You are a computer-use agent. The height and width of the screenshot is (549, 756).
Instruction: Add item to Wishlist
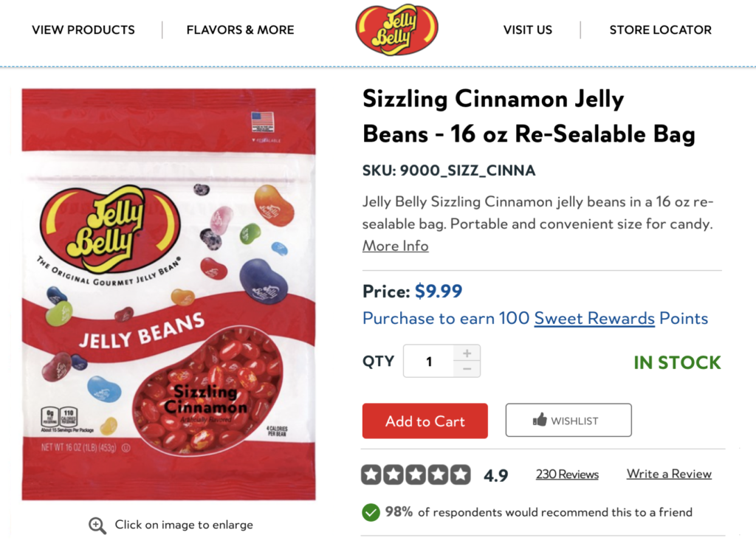(568, 421)
